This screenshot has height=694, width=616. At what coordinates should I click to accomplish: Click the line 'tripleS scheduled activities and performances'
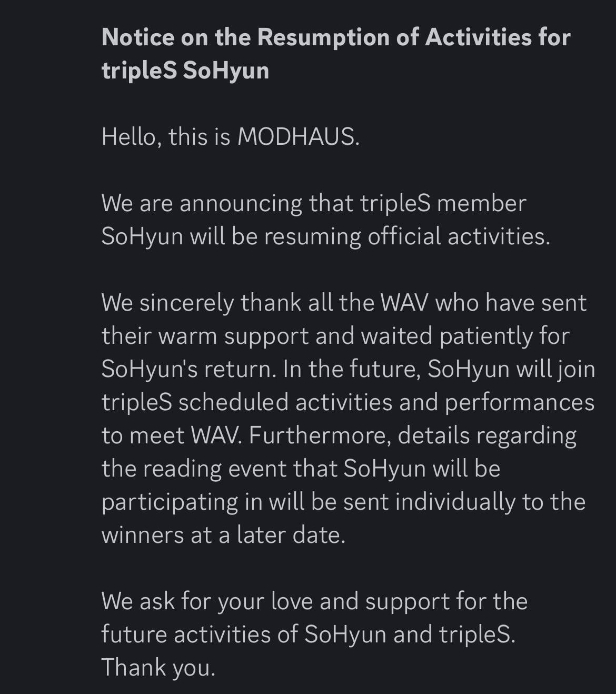(x=348, y=402)
